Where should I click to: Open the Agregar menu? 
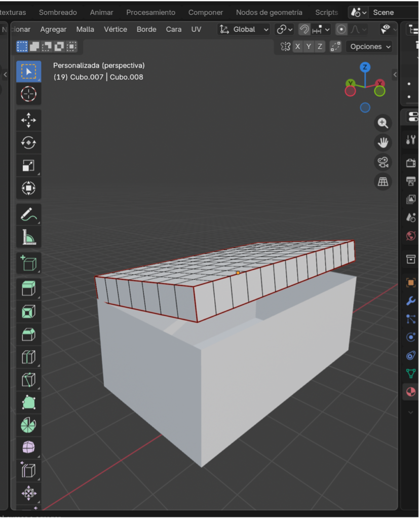(x=53, y=29)
